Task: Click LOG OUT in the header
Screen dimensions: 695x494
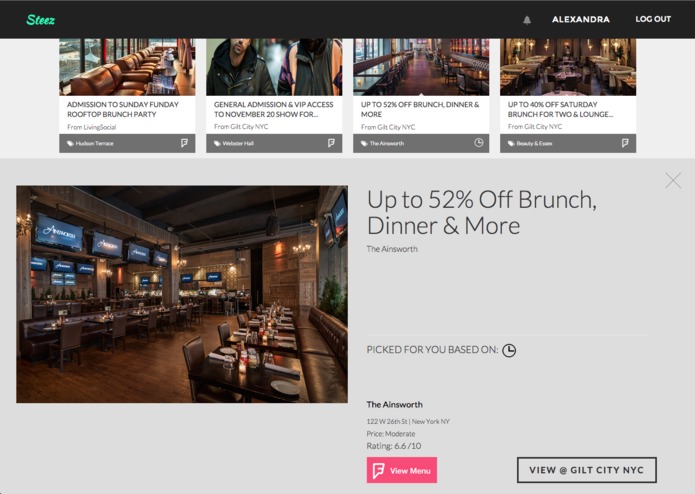Action: point(653,19)
